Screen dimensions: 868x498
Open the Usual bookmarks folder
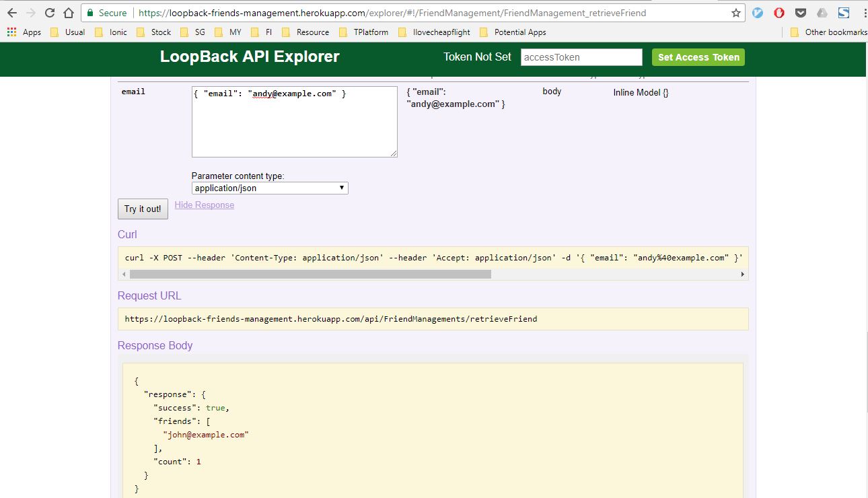coord(68,32)
